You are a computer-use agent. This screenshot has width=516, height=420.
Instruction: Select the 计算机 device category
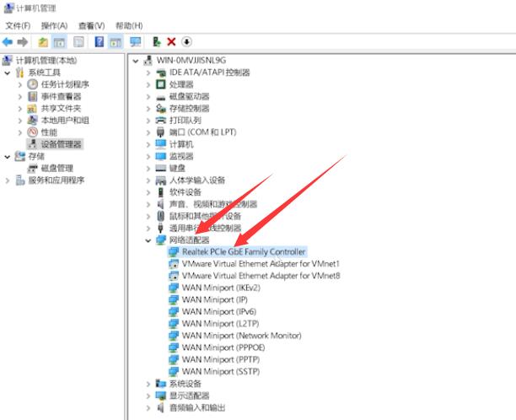181,144
